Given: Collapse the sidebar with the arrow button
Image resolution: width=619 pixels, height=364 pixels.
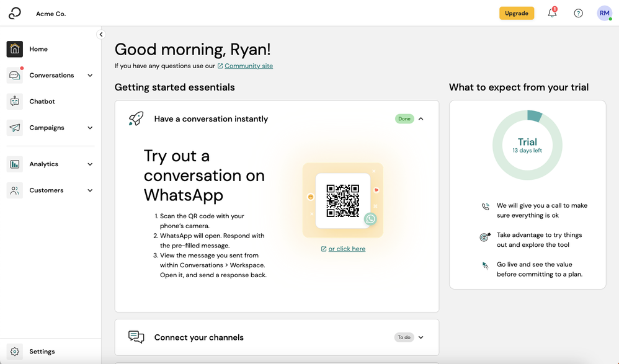Looking at the screenshot, I should pyautogui.click(x=101, y=34).
